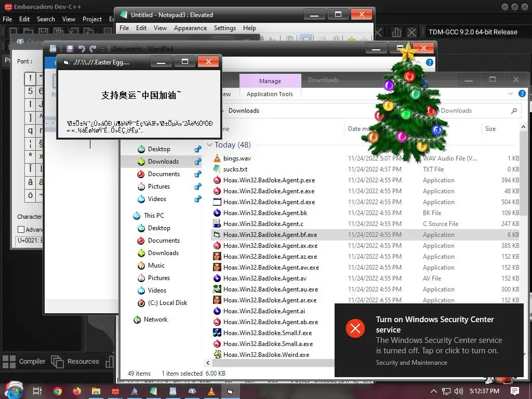Select Hoax.Win32.BadJoke.Agent.ax.exe file name
Screen dimensions: 532x399
point(270,245)
